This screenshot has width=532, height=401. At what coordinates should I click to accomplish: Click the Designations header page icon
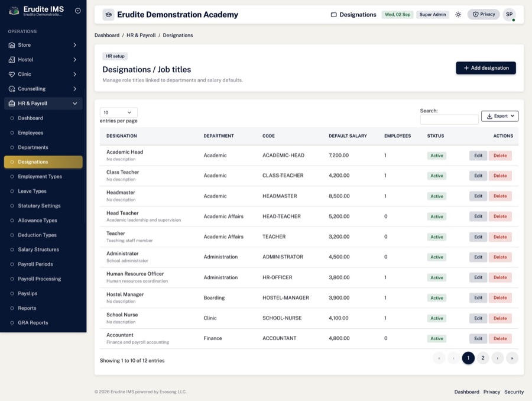click(x=333, y=15)
